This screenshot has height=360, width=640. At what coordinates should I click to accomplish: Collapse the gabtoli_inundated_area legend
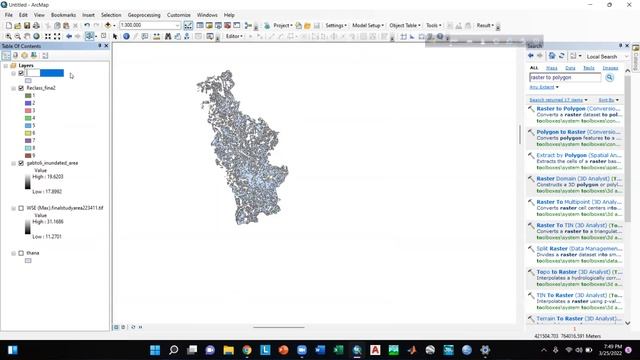coord(13,163)
